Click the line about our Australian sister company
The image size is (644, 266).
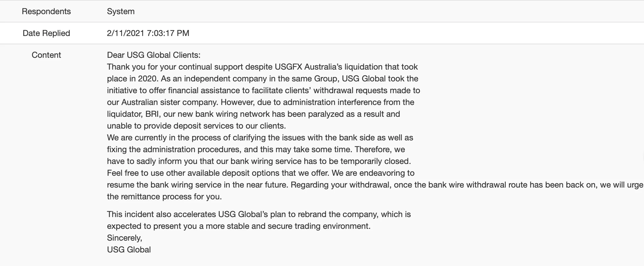(x=261, y=102)
